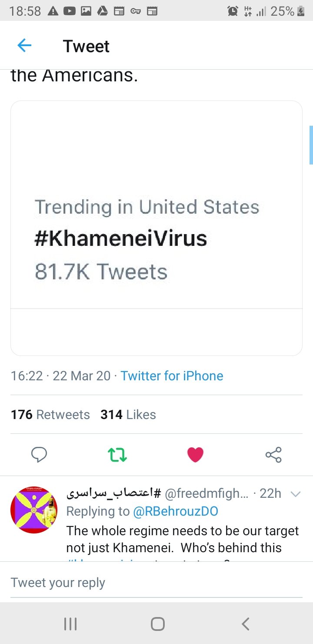Tap the share icon on the tweet
This screenshot has height=644, width=313.
point(273,454)
